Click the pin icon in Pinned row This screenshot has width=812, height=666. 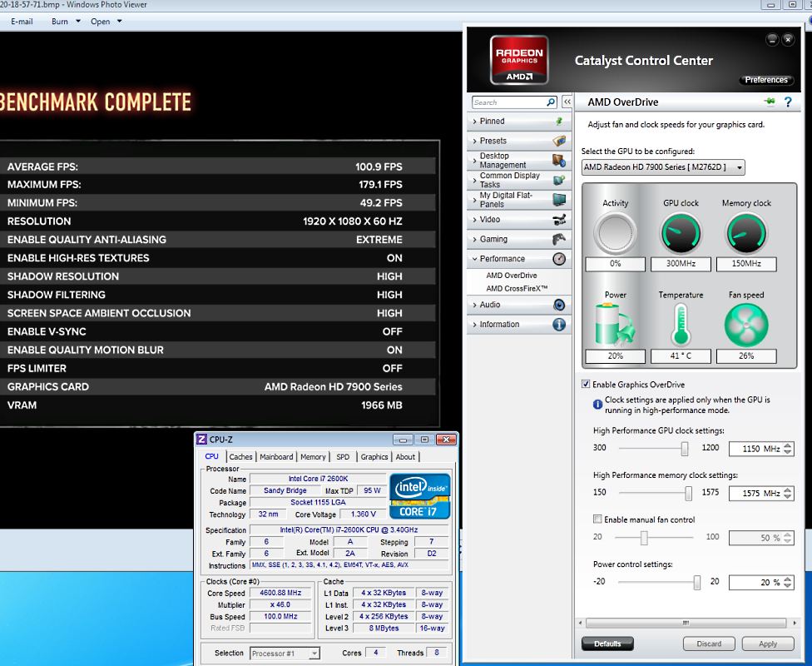[x=559, y=122]
